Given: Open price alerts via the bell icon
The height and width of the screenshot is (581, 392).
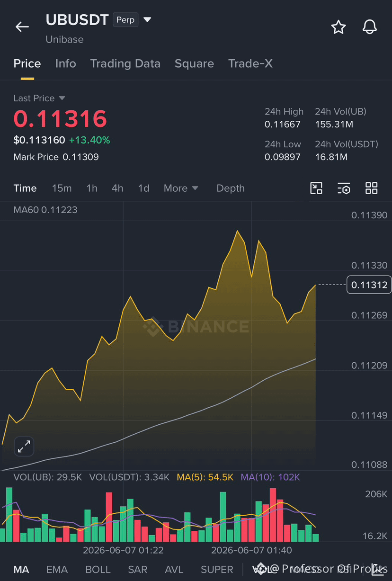Looking at the screenshot, I should tap(370, 27).
